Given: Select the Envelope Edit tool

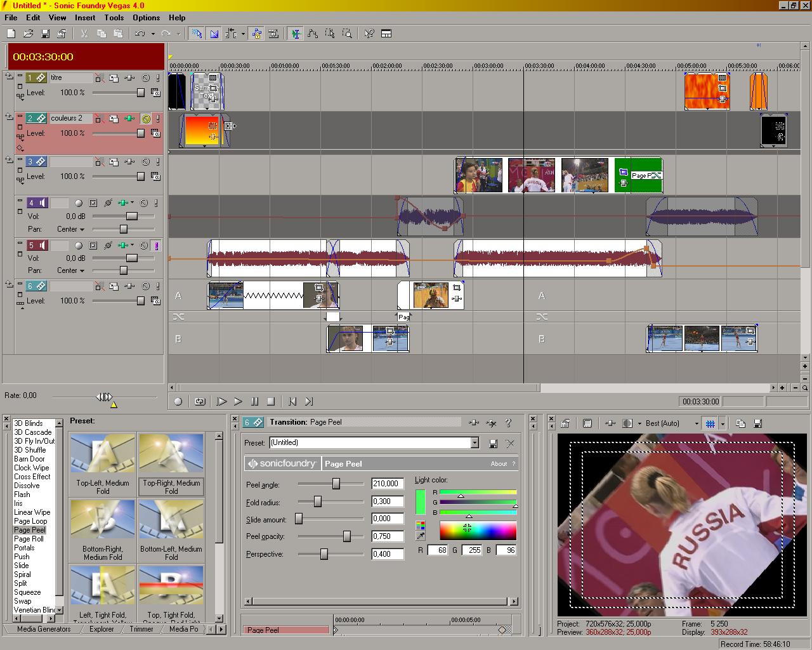Looking at the screenshot, I should tap(313, 34).
